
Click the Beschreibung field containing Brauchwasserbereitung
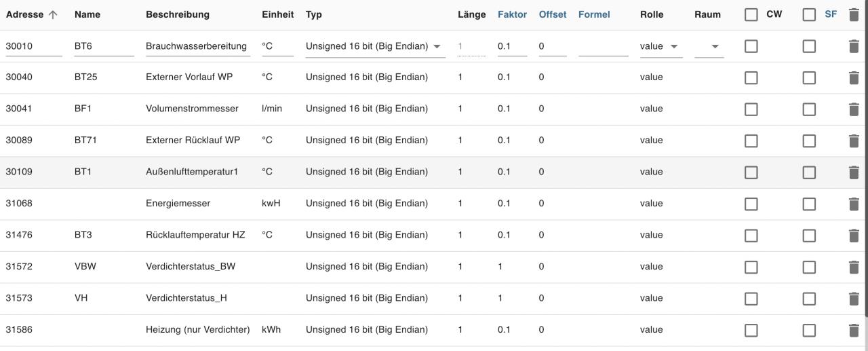[198, 46]
